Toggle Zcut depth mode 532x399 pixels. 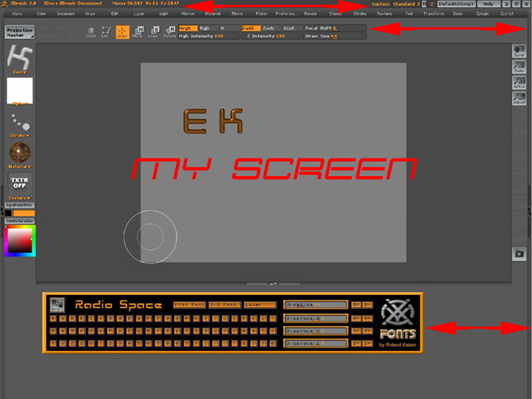[292, 28]
